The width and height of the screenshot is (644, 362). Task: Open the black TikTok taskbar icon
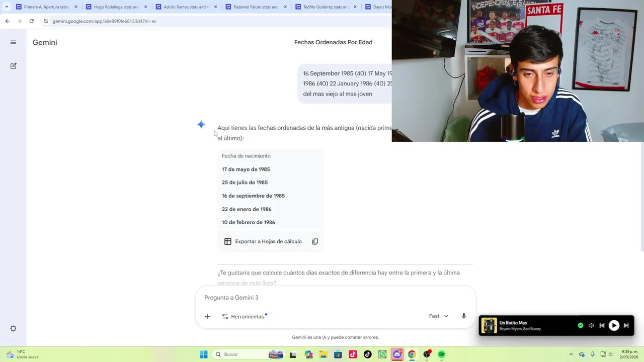click(x=367, y=354)
